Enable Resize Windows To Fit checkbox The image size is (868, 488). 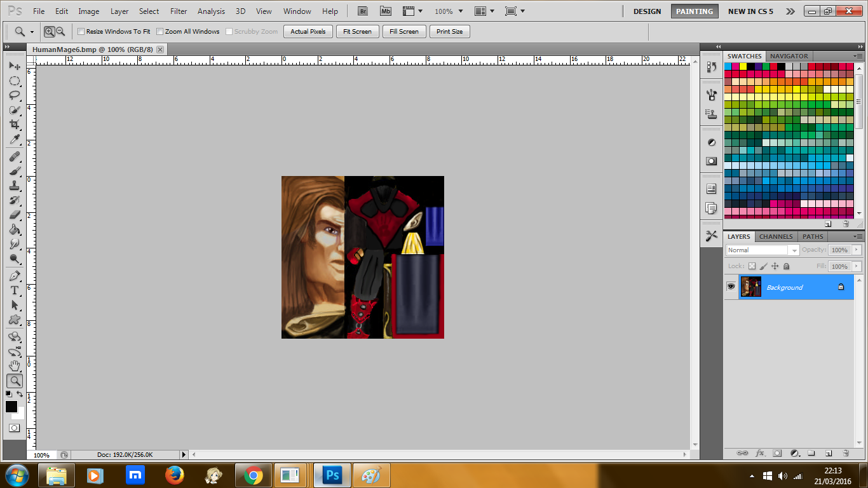(x=81, y=32)
